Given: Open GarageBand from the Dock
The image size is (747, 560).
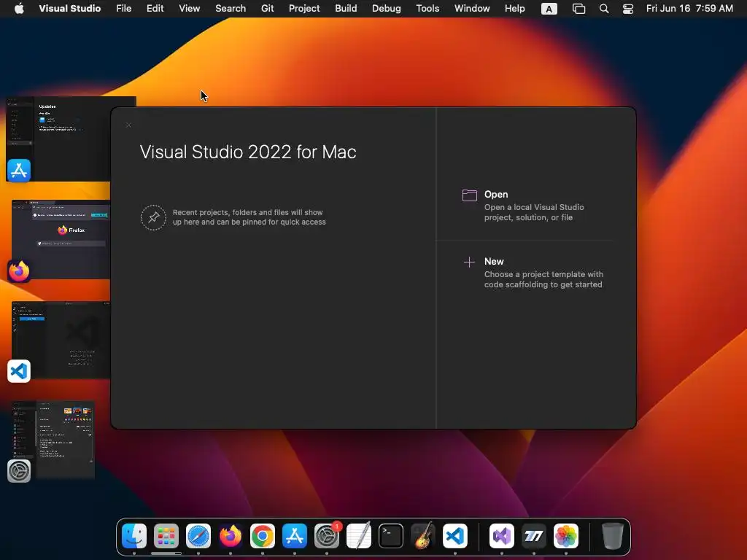Looking at the screenshot, I should [x=423, y=536].
